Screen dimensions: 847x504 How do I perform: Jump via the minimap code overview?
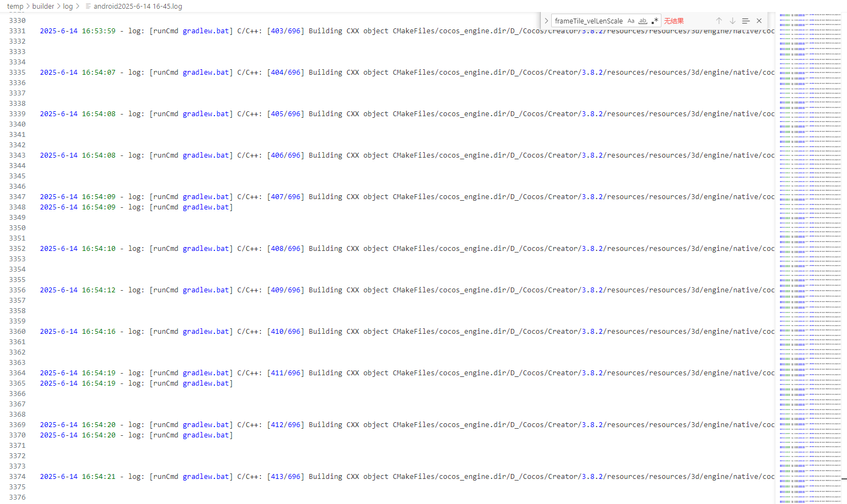810,257
